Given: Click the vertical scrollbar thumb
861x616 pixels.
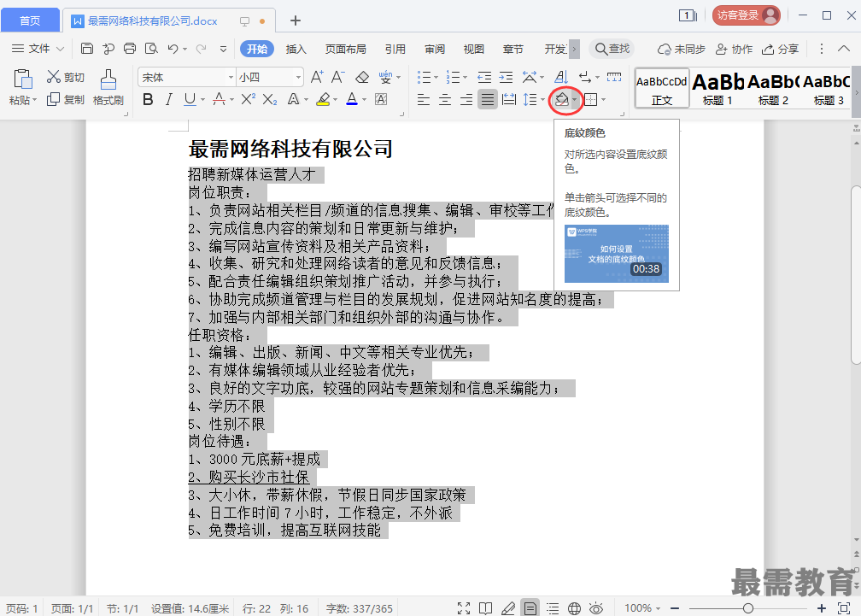Looking at the screenshot, I should [x=856, y=275].
